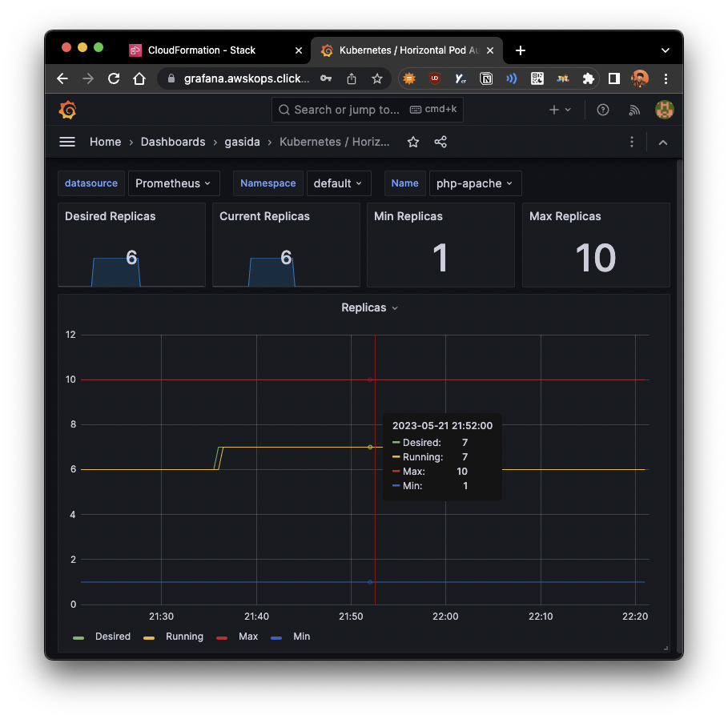Click red Max legend color swatch

222,638
